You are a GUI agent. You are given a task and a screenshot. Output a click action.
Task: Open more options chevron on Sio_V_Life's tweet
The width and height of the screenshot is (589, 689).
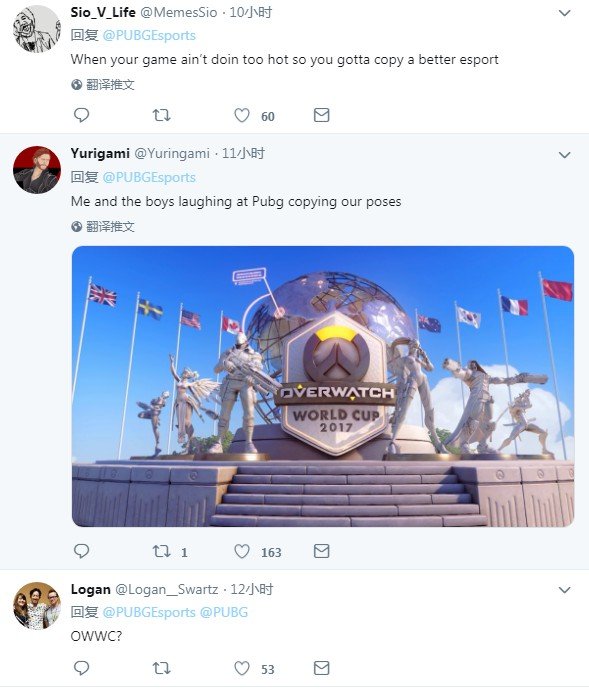pos(564,13)
